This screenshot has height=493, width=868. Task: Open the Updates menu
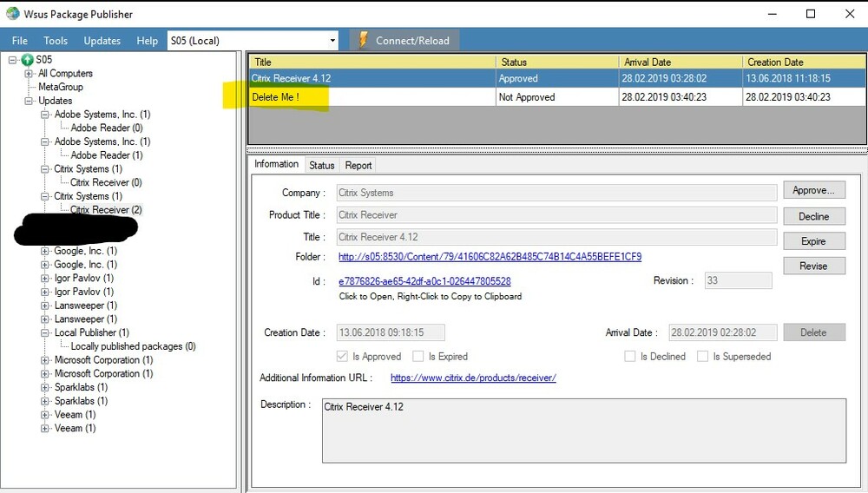click(x=102, y=41)
